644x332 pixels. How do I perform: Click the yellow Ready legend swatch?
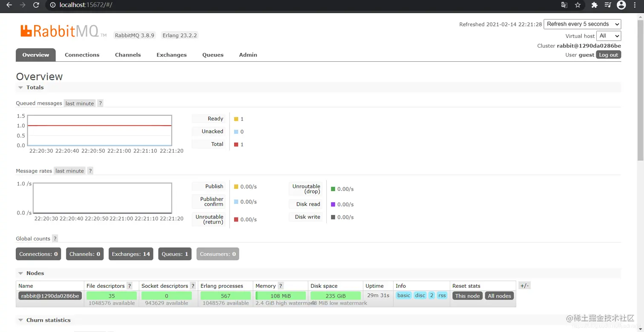pyautogui.click(x=236, y=119)
